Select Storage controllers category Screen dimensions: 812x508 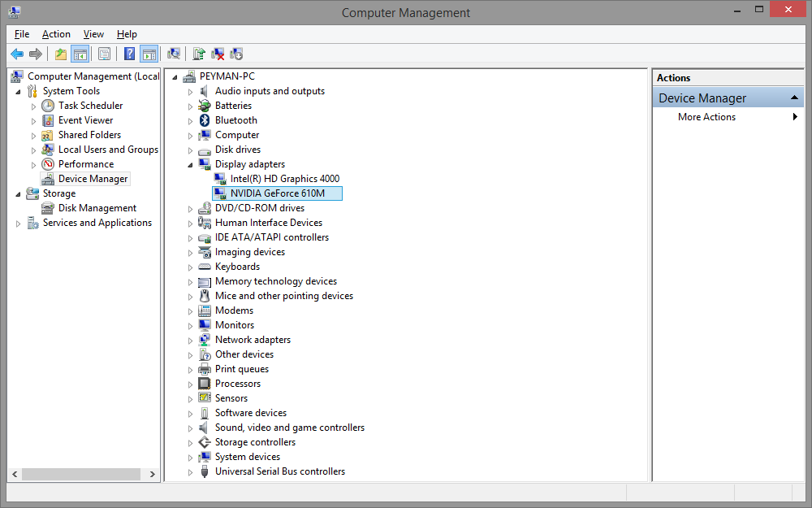pos(255,442)
